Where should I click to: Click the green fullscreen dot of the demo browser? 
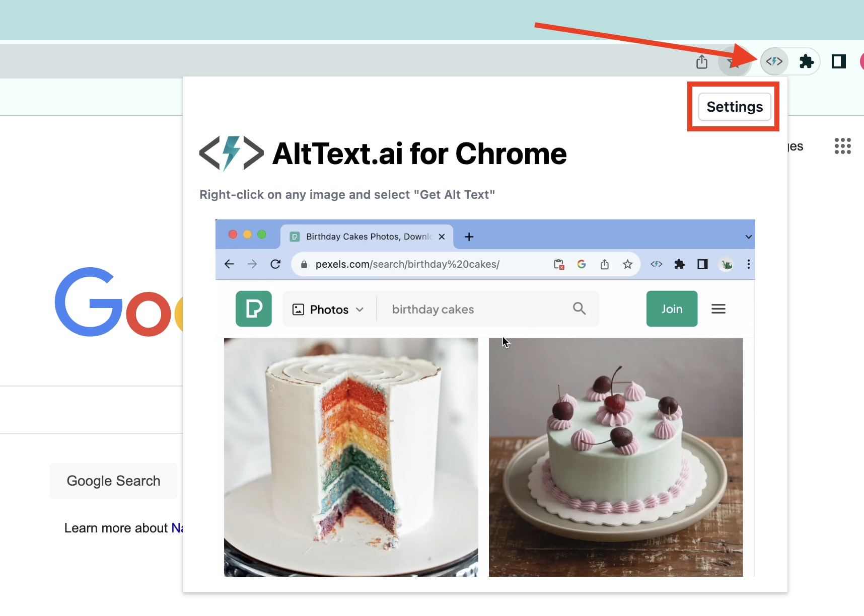pyautogui.click(x=261, y=235)
